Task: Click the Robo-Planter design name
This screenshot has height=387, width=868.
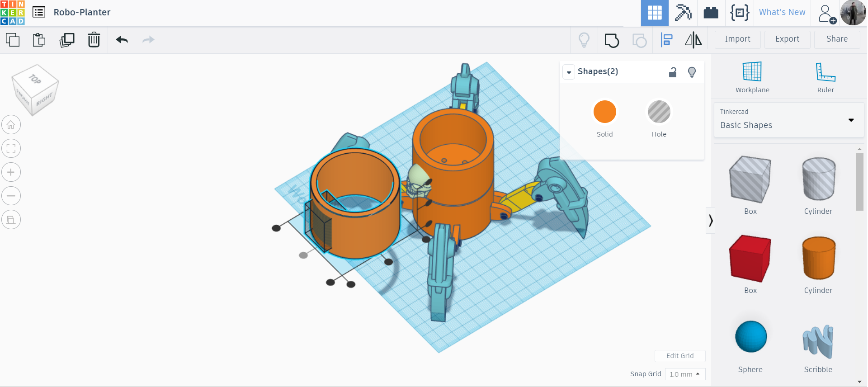Action: tap(82, 12)
